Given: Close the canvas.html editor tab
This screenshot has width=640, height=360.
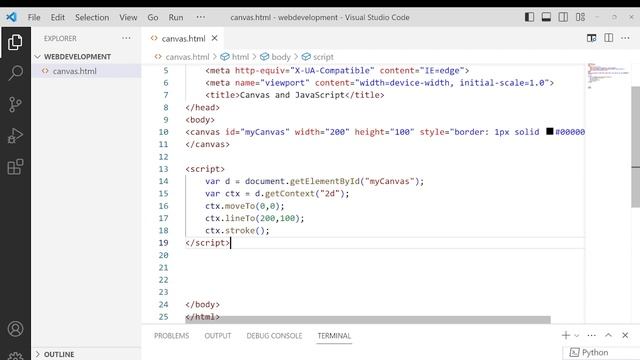Looking at the screenshot, I should coord(214,38).
